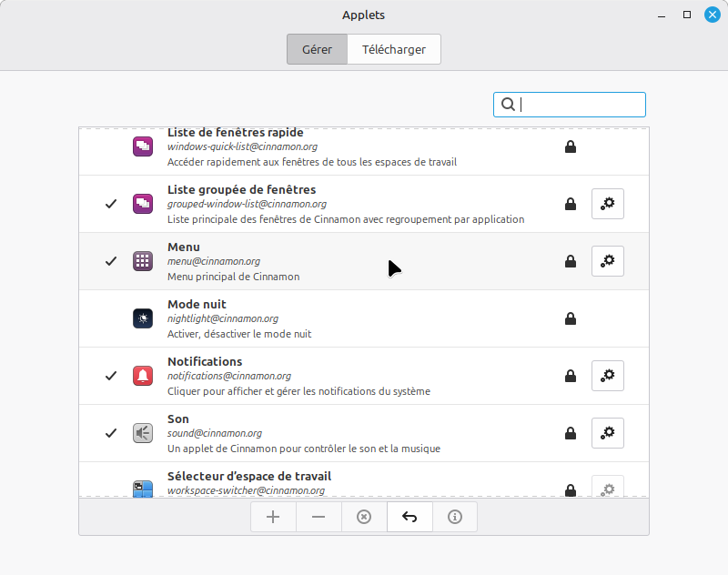Open the Menu applet configuration gear
Viewport: 728px width, 575px height.
coord(608,261)
